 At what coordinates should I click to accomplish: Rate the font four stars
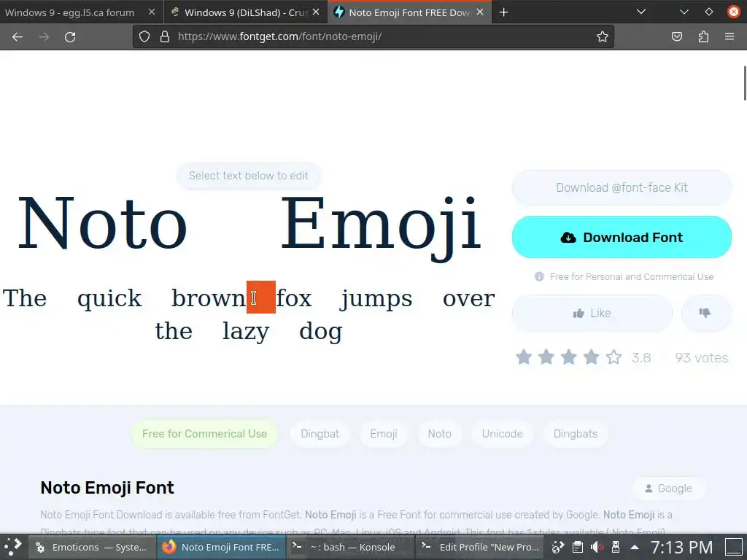591,357
